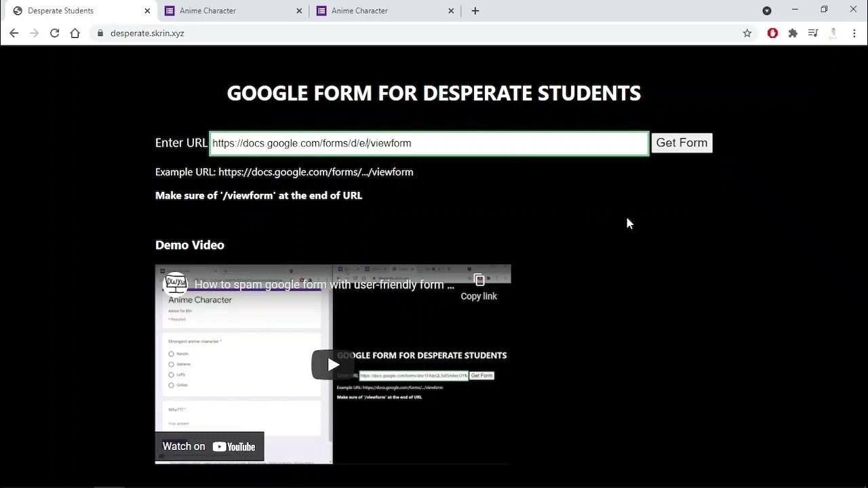Viewport: 868px width, 488px height.
Task: Open Watch on YouTube link
Action: 209,447
